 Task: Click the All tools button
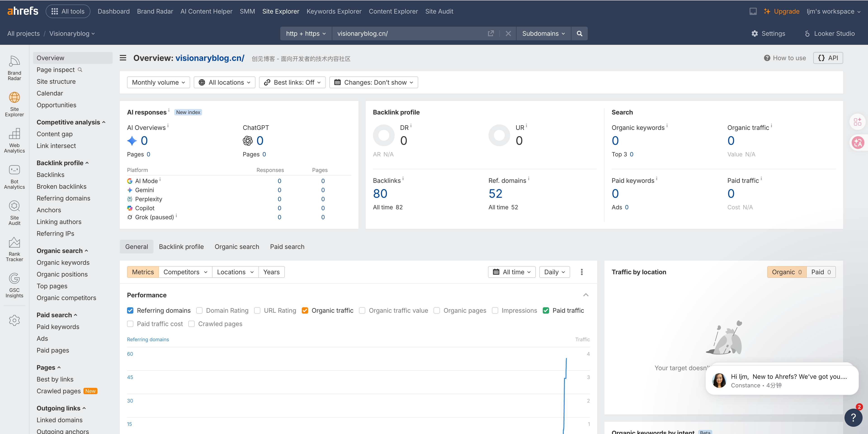tap(68, 11)
